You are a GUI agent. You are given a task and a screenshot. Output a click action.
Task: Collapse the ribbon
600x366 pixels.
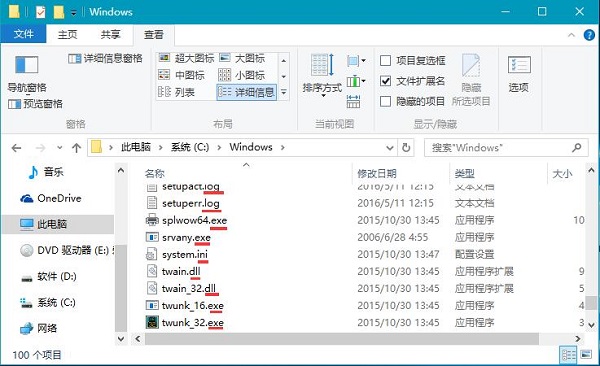[571, 35]
